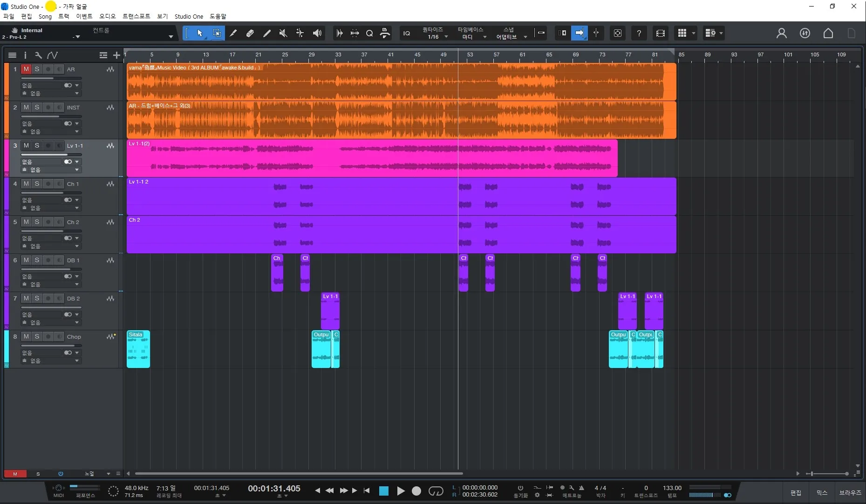The image size is (866, 504).
Task: Open the Mix view button
Action: point(822,492)
